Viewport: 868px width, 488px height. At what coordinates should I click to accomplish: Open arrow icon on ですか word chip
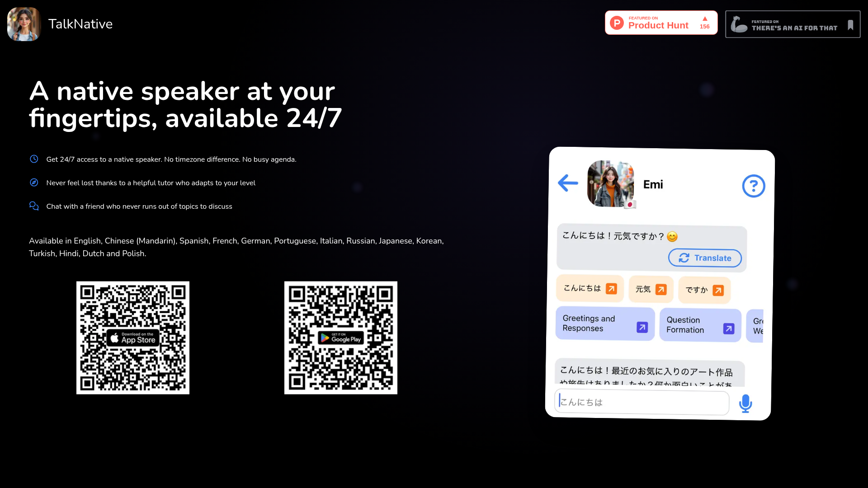(x=718, y=291)
